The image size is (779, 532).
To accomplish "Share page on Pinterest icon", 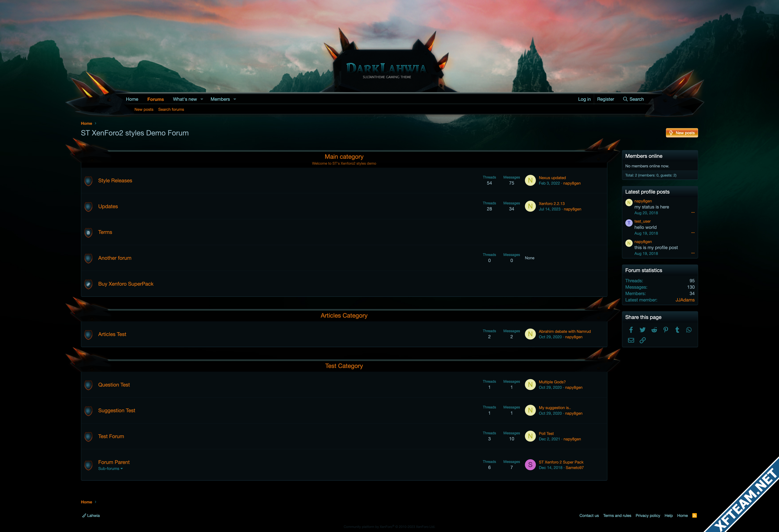I will click(x=666, y=330).
